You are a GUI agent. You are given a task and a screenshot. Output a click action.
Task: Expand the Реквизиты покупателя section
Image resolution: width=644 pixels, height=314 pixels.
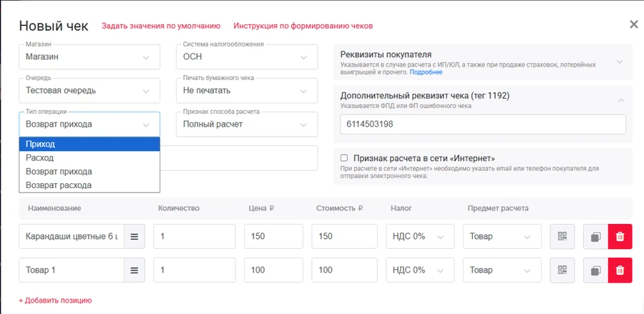(620, 62)
